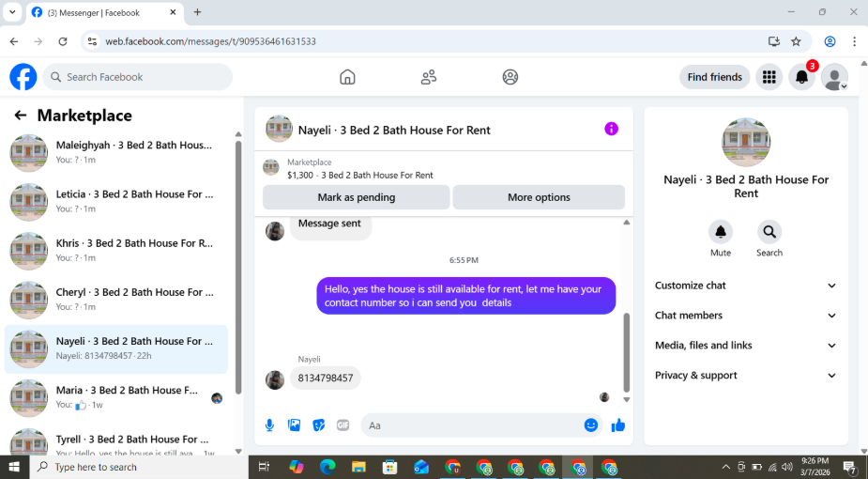
Task: Click Mark as pending button
Action: [356, 197]
